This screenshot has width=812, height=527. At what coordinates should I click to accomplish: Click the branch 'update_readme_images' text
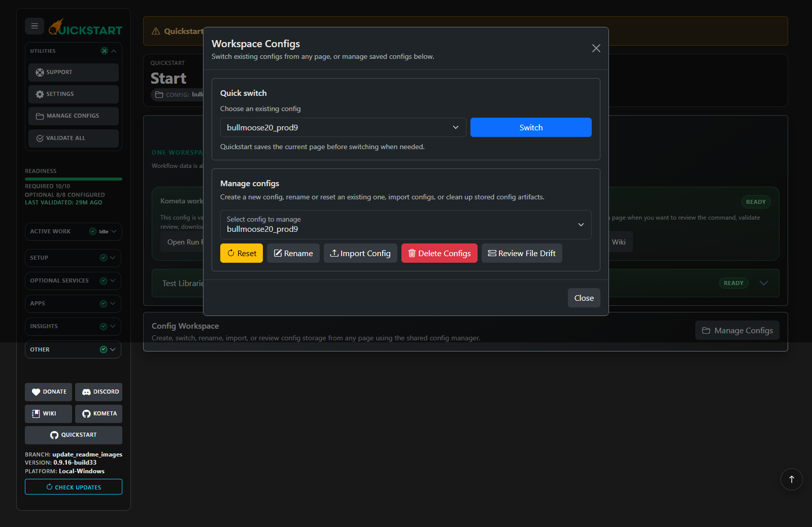tap(87, 454)
